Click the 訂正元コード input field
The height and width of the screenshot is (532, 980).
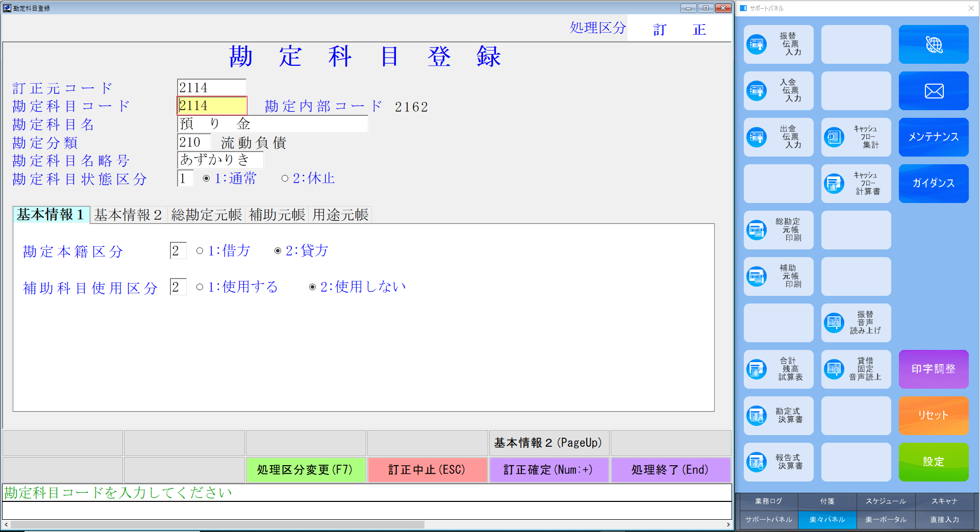212,88
